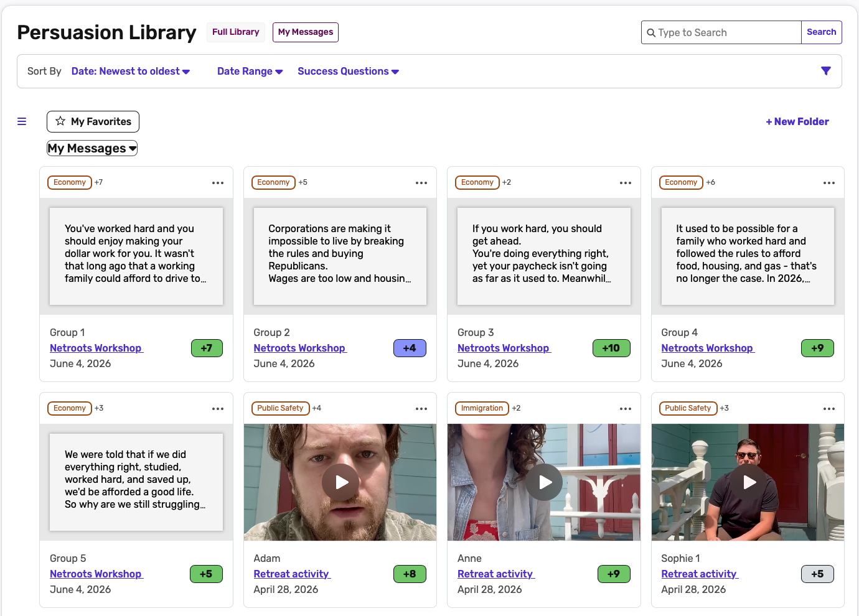Screen dimensions: 859x616
Task: Open the Date Range dropdown
Action: click(250, 72)
